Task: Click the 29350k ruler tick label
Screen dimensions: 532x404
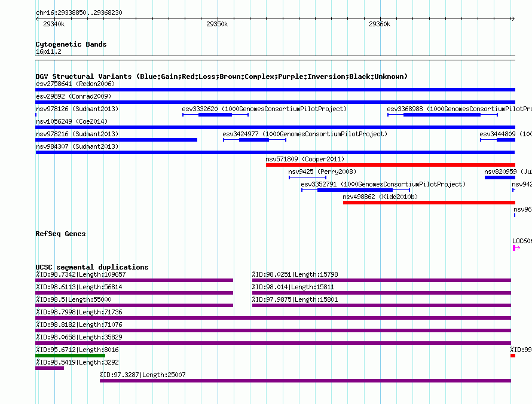Action: coord(217,24)
